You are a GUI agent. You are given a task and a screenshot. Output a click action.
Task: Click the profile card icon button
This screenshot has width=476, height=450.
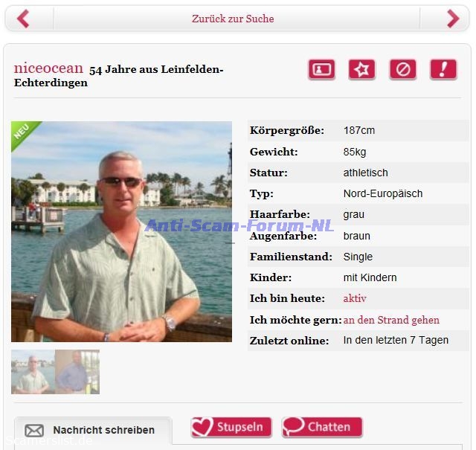(x=322, y=69)
